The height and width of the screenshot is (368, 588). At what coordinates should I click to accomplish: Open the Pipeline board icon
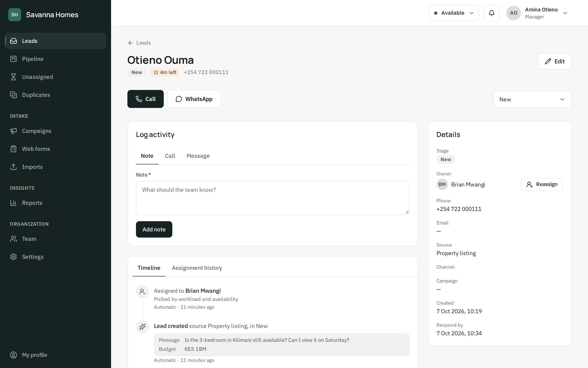(14, 59)
